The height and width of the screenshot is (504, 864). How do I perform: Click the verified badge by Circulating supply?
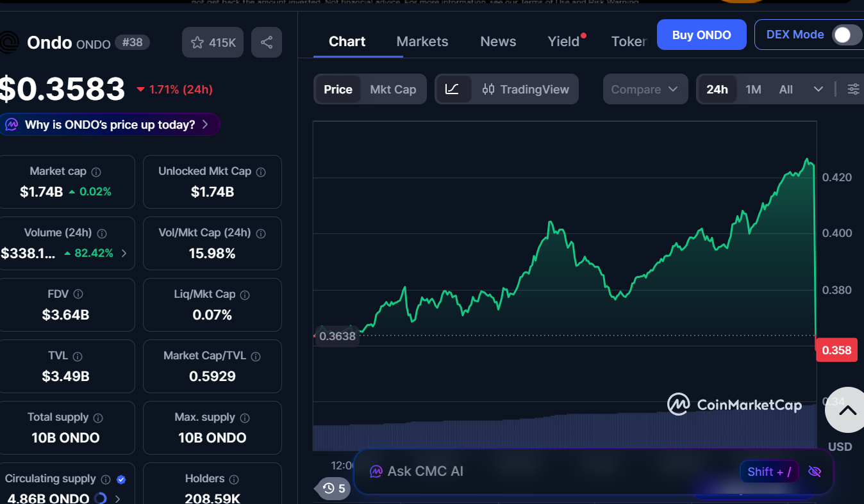121,479
